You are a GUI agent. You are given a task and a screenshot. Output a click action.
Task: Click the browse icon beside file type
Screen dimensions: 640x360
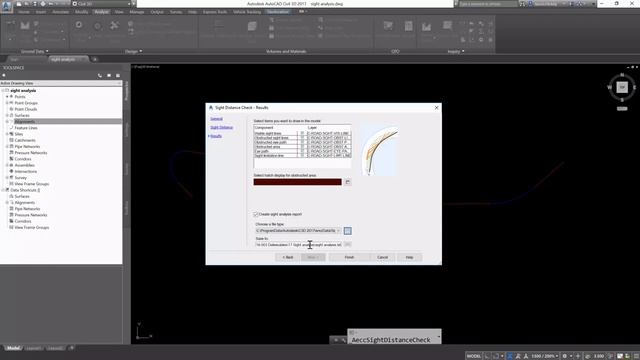coord(347,231)
